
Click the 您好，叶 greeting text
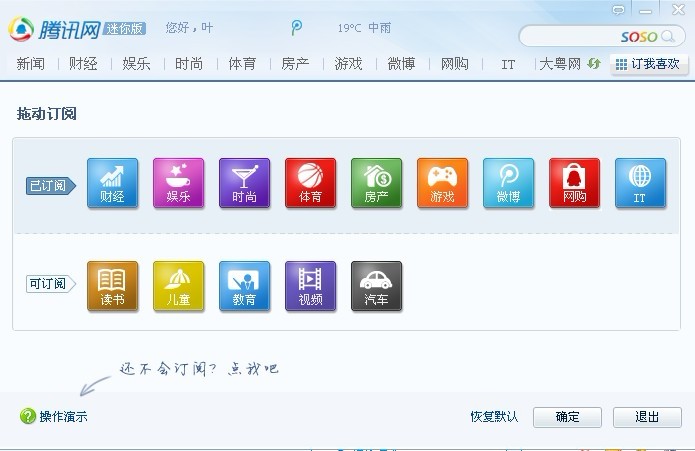pos(189,28)
